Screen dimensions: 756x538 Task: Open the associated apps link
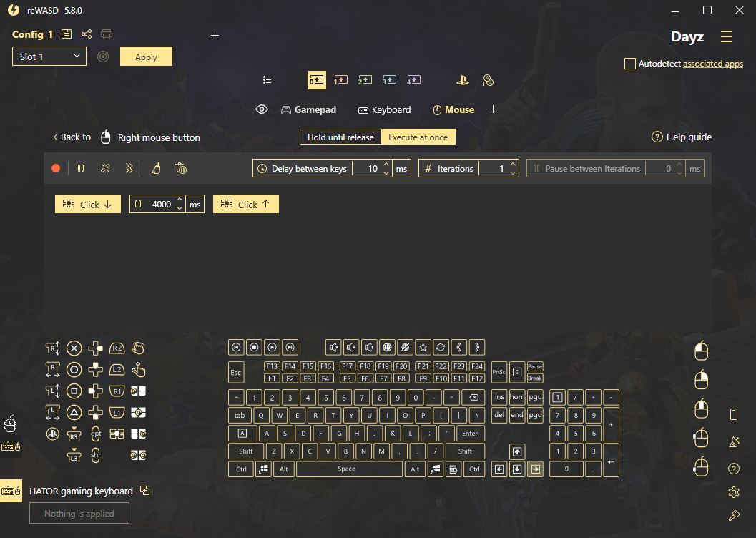[x=712, y=64]
